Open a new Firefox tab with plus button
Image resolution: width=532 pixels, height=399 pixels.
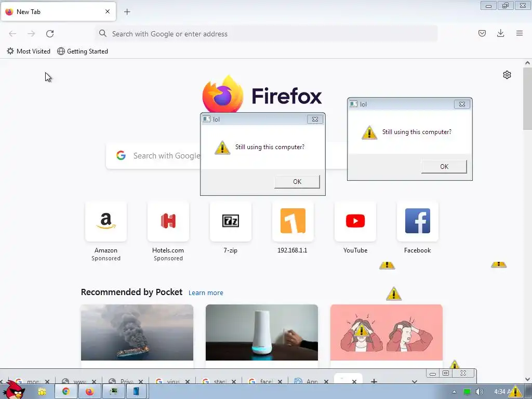[127, 12]
